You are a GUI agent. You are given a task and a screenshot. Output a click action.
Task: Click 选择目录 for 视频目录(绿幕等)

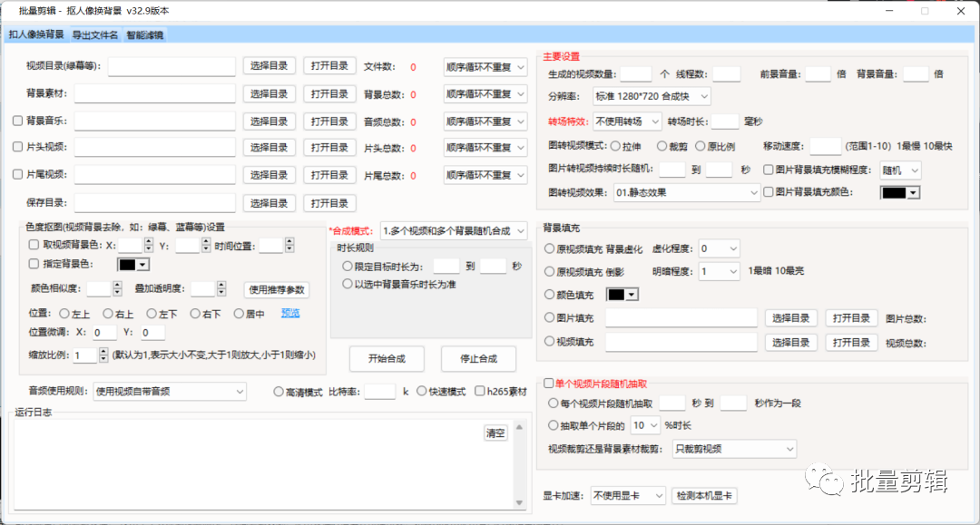(269, 66)
